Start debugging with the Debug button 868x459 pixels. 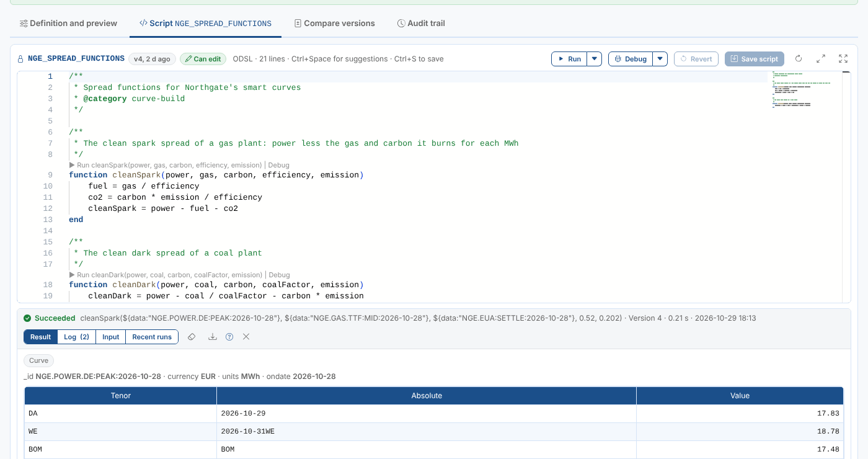point(631,59)
